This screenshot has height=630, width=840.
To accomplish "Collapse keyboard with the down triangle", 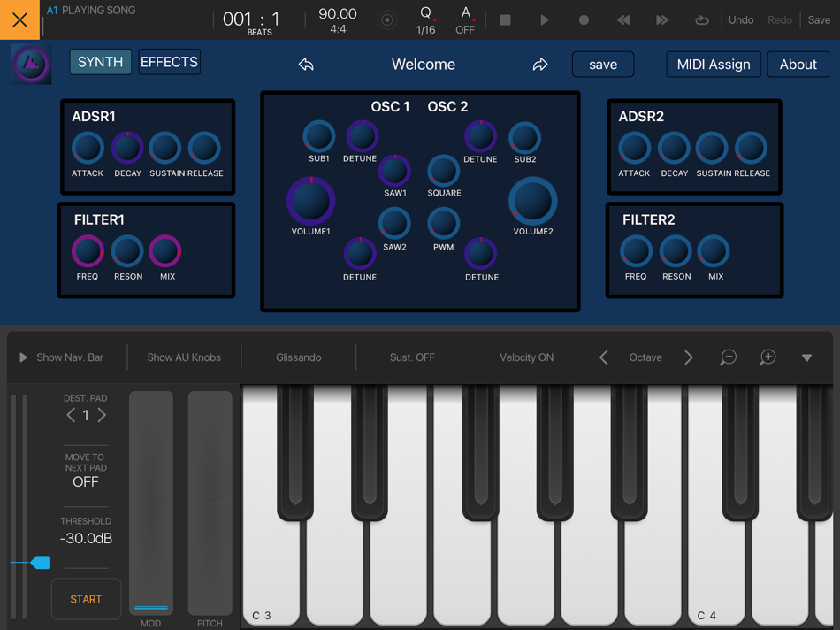I will click(x=806, y=357).
